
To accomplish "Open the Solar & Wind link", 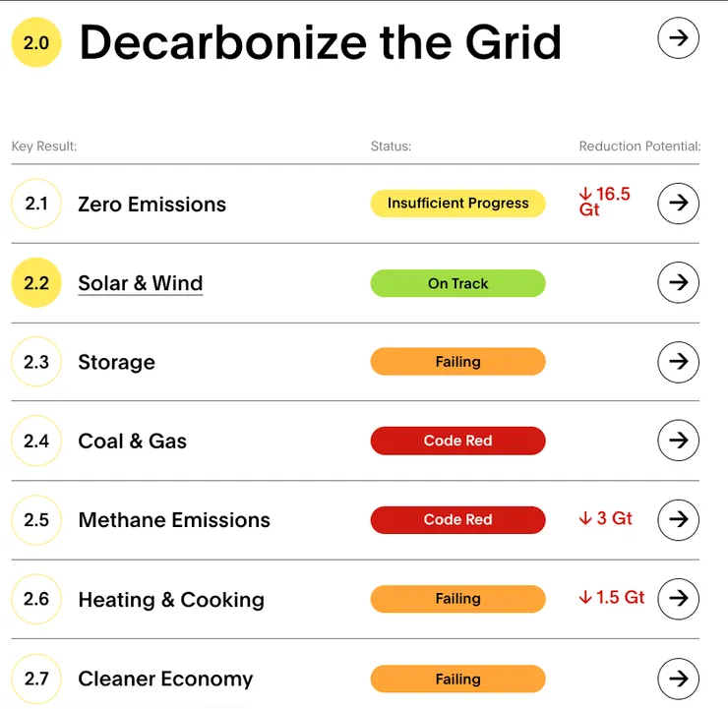I will (141, 283).
